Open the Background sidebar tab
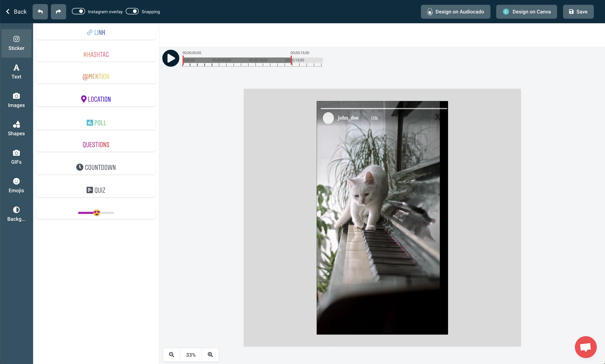The height and width of the screenshot is (364, 605). pyautogui.click(x=16, y=214)
